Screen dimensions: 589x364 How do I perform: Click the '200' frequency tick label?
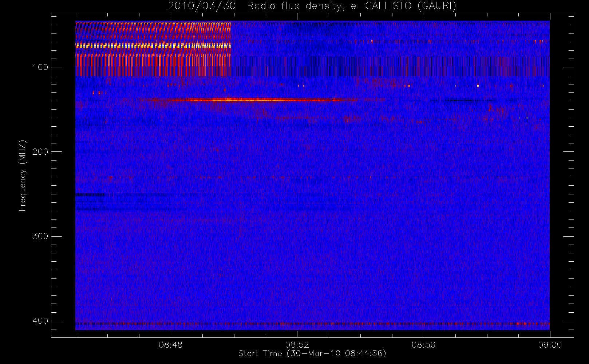point(40,151)
